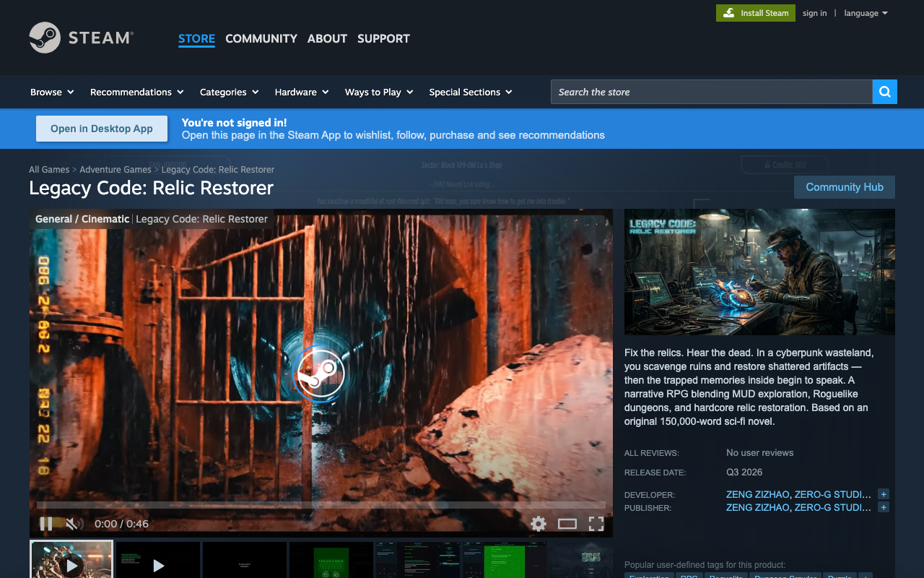Click the Q3 2026 release date text
Viewport: 924px width, 578px height.
[x=744, y=472]
